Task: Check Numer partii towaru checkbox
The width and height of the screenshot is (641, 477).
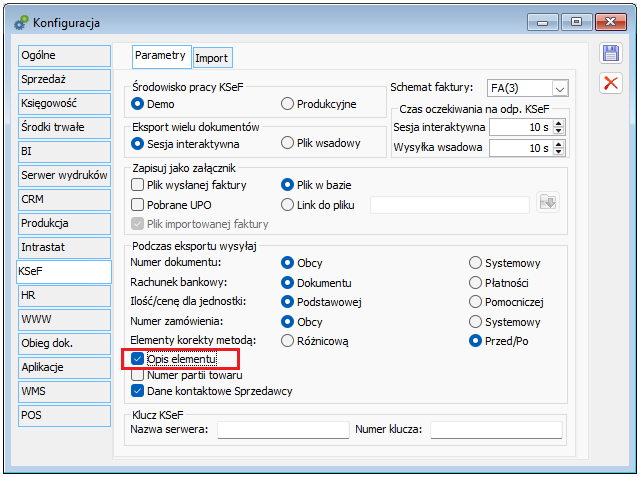Action: pos(137,375)
